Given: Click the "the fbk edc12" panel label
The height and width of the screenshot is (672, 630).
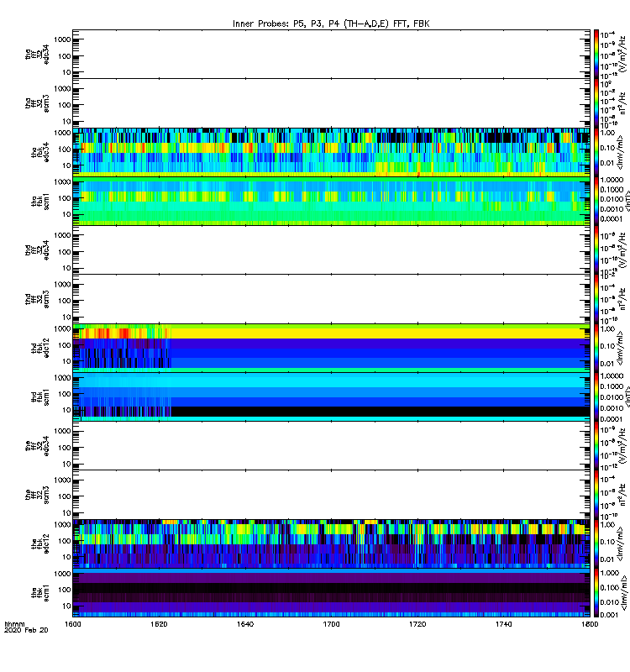Looking at the screenshot, I should (x=40, y=543).
